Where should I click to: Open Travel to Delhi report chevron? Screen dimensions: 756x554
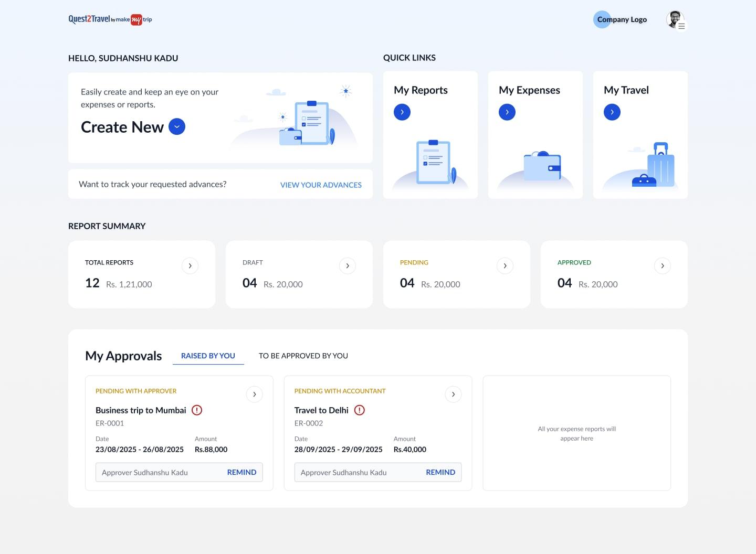pyautogui.click(x=454, y=394)
